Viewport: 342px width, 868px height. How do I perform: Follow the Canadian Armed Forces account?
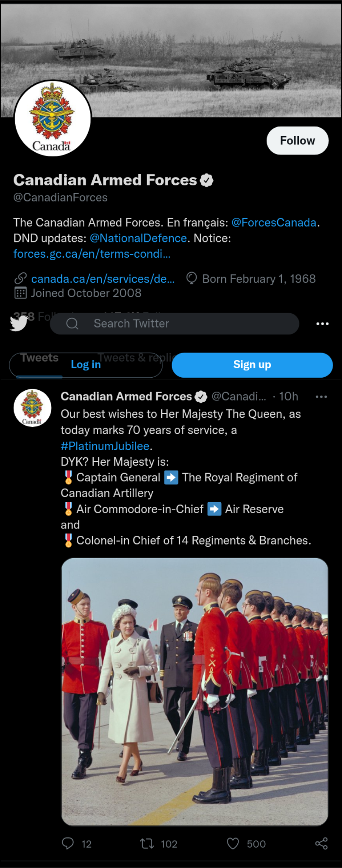(x=297, y=141)
